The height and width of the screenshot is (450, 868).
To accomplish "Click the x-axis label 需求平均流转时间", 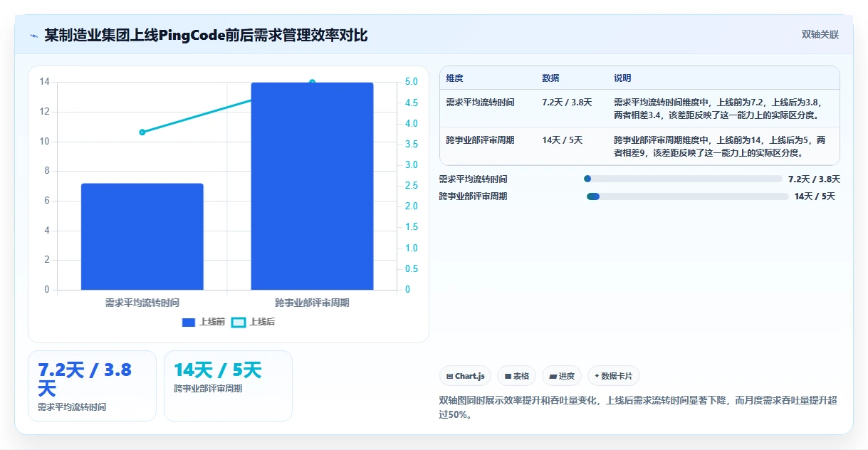I will click(x=142, y=303).
